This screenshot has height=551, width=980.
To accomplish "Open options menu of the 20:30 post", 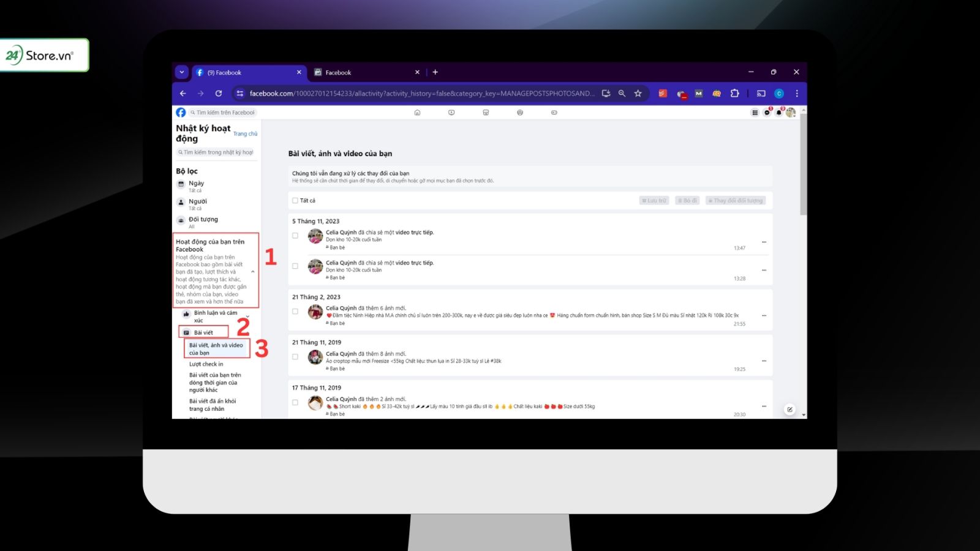I will click(764, 407).
